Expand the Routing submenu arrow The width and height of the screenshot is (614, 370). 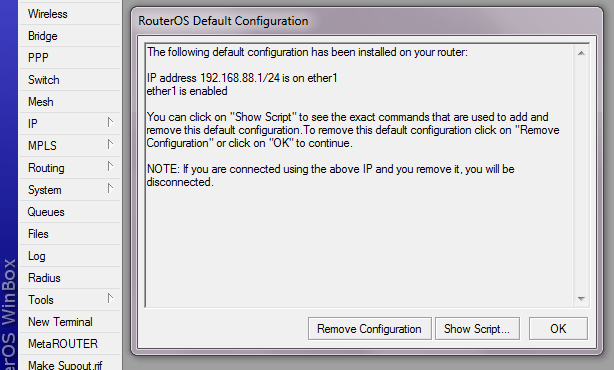[x=110, y=166]
